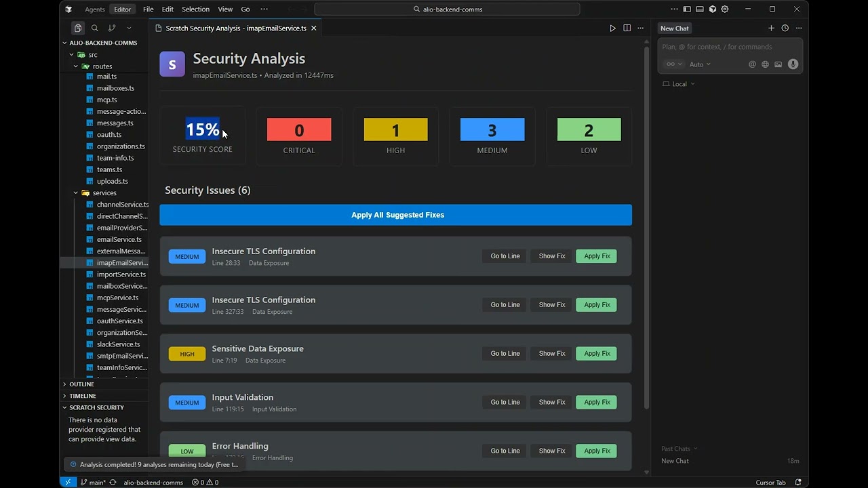Viewport: 868px width, 488px height.
Task: Select the New Chat tab
Action: [675, 28]
